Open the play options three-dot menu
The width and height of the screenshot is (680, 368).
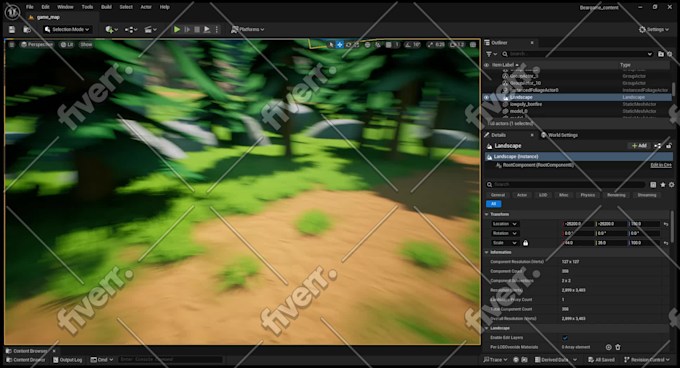point(216,29)
